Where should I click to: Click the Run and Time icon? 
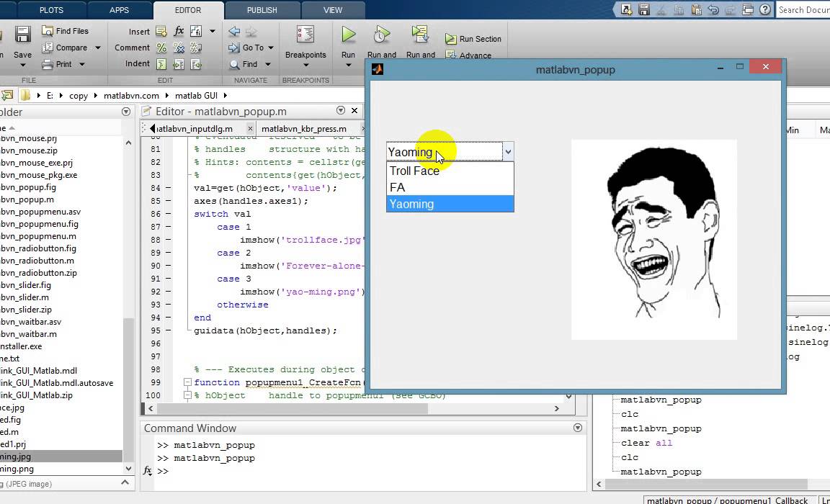coord(382,35)
